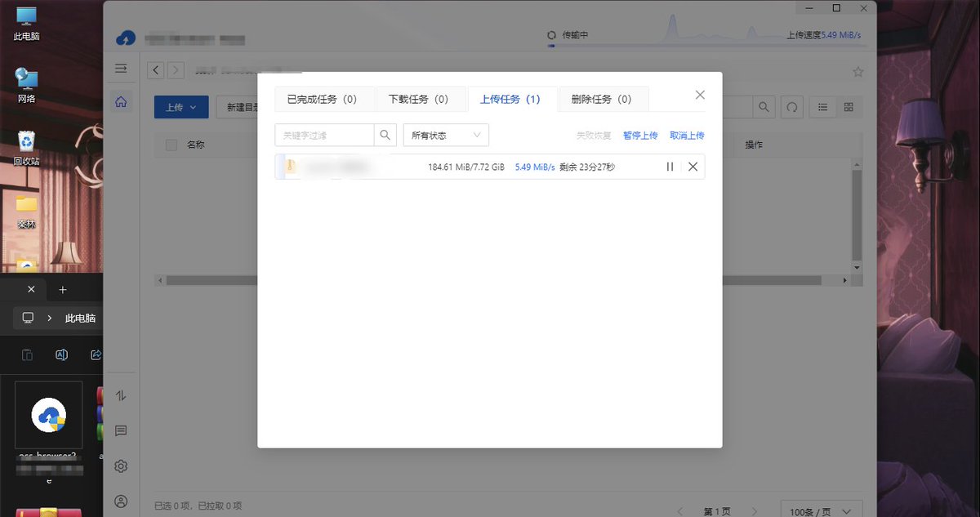Open messages from the sidebar speech bubble icon
Screen dimensions: 980x517
pyautogui.click(x=121, y=430)
